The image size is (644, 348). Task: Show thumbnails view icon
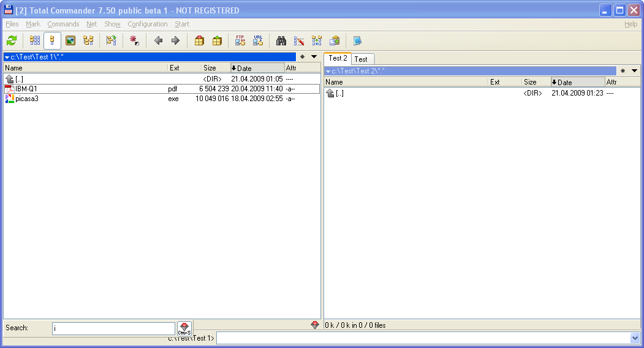click(x=70, y=40)
